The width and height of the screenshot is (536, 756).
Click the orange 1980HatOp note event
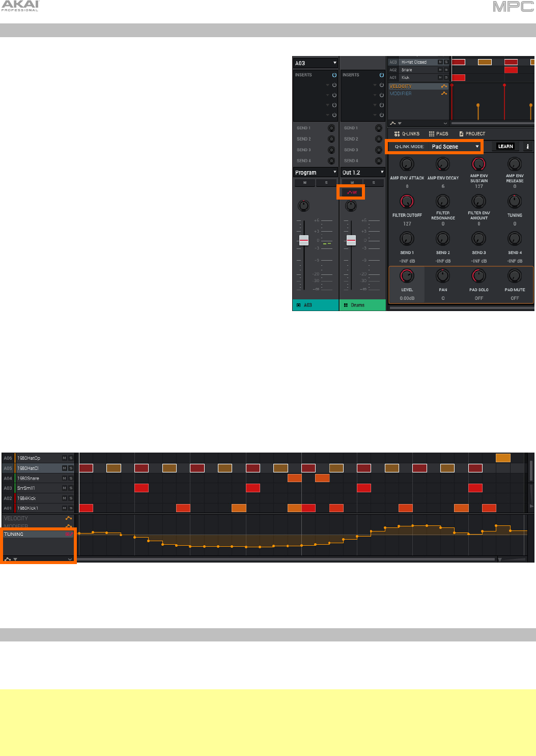point(503,458)
